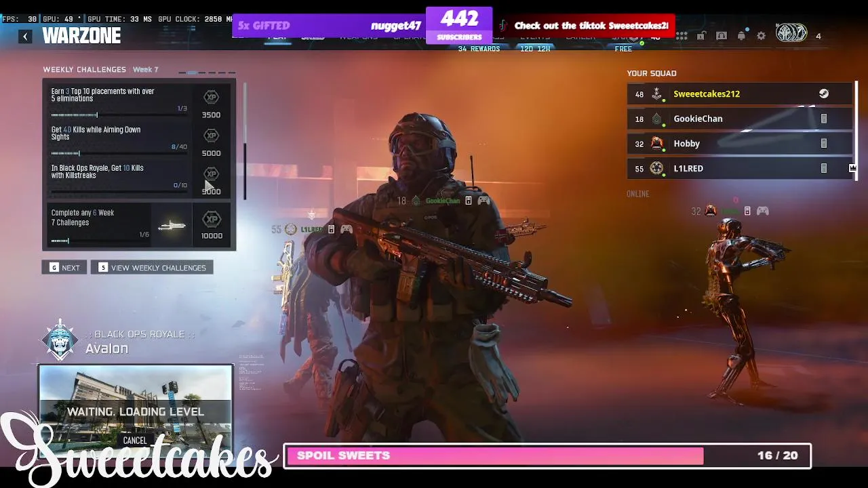Open the social friends icon in top bar
Image resolution: width=868 pixels, height=488 pixels.
pyautogui.click(x=722, y=36)
